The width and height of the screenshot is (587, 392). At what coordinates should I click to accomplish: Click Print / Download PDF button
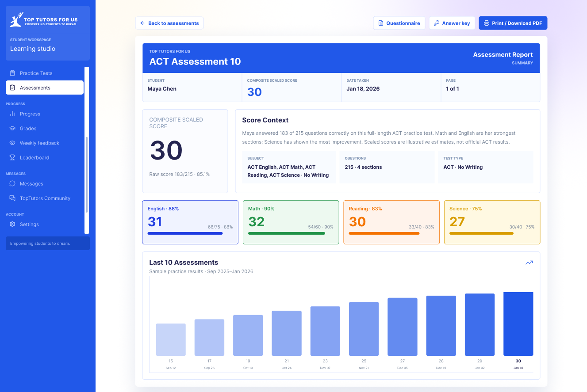[x=513, y=23]
